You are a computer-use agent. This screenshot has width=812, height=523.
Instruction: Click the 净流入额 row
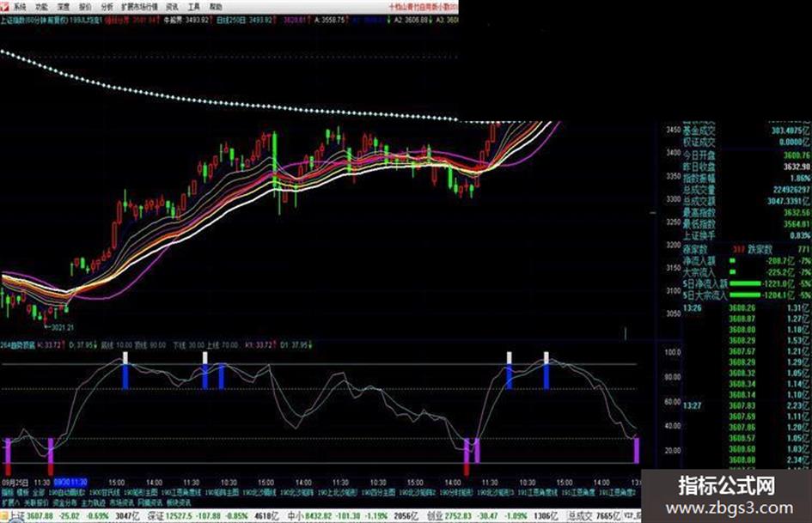746,261
